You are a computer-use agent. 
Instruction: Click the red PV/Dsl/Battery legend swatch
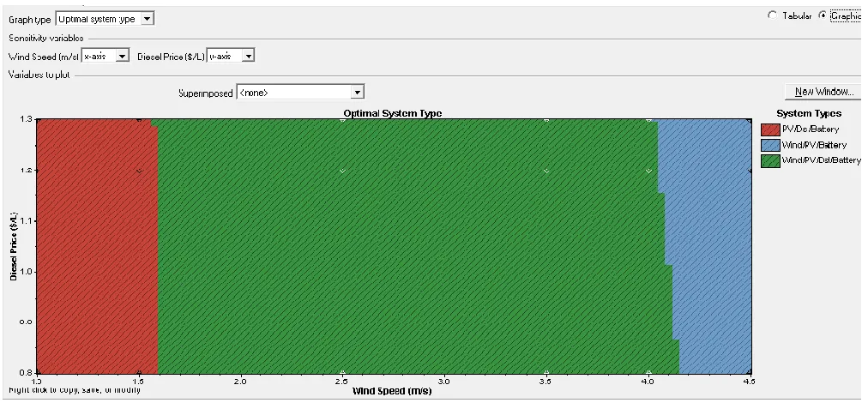pyautogui.click(x=770, y=129)
